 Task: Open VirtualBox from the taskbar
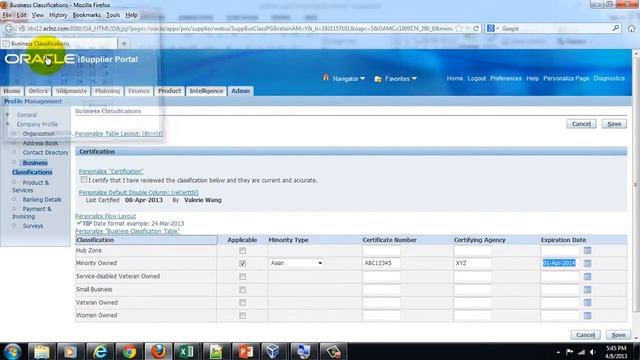[273, 351]
